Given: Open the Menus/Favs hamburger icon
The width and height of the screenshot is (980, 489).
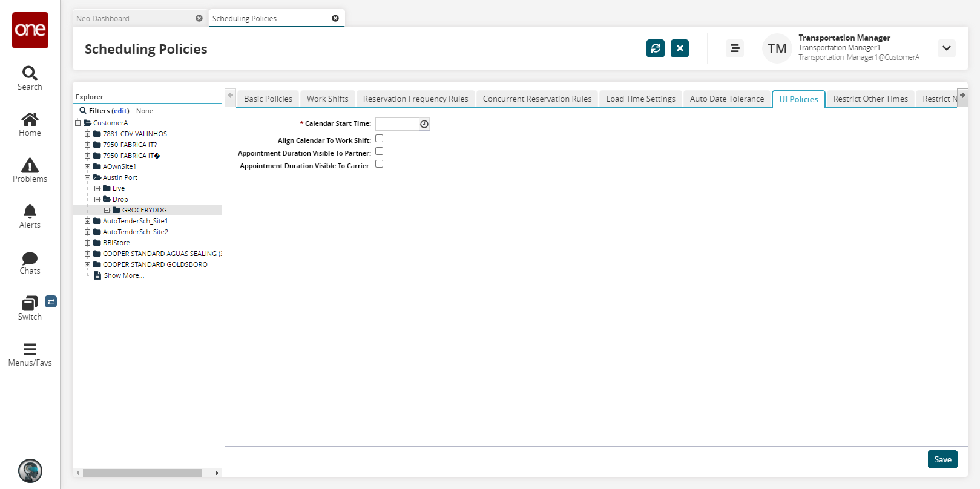Looking at the screenshot, I should [30, 349].
